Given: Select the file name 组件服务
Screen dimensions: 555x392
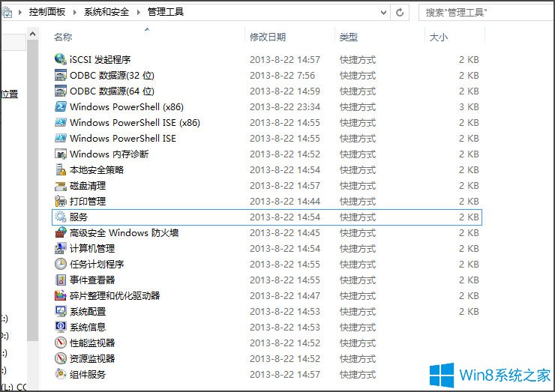Looking at the screenshot, I should click(x=88, y=374).
